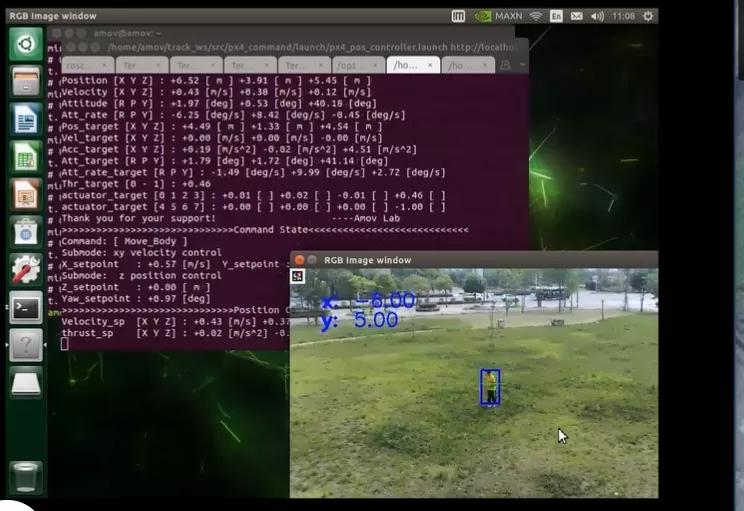The image size is (744, 511).
Task: Switch to the /opt terminal tab
Action: (358, 65)
